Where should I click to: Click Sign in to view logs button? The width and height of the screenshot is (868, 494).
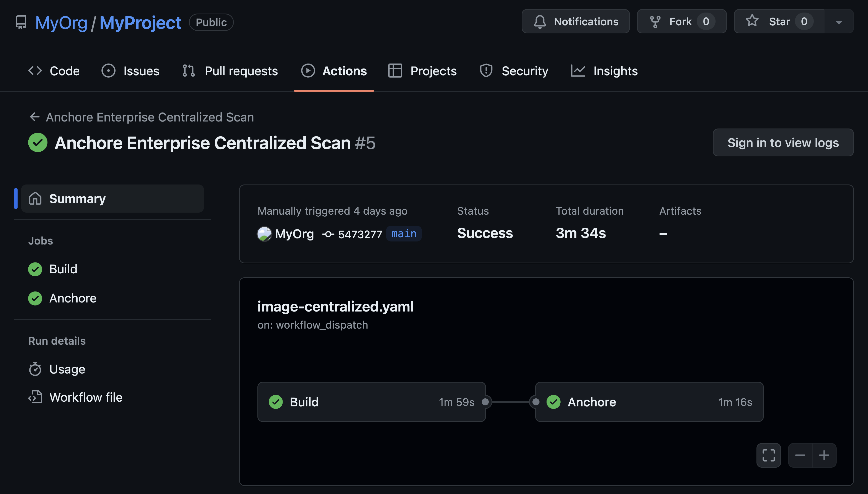pyautogui.click(x=783, y=142)
